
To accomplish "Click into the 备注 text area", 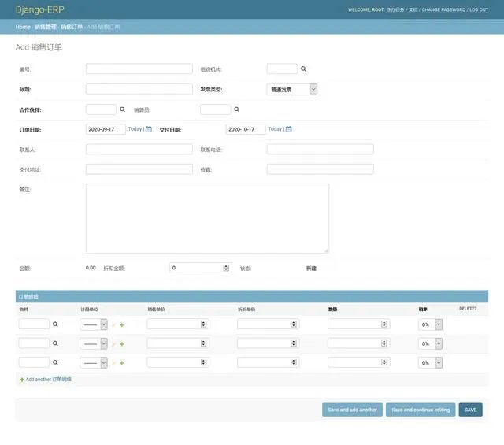I will 207,218.
